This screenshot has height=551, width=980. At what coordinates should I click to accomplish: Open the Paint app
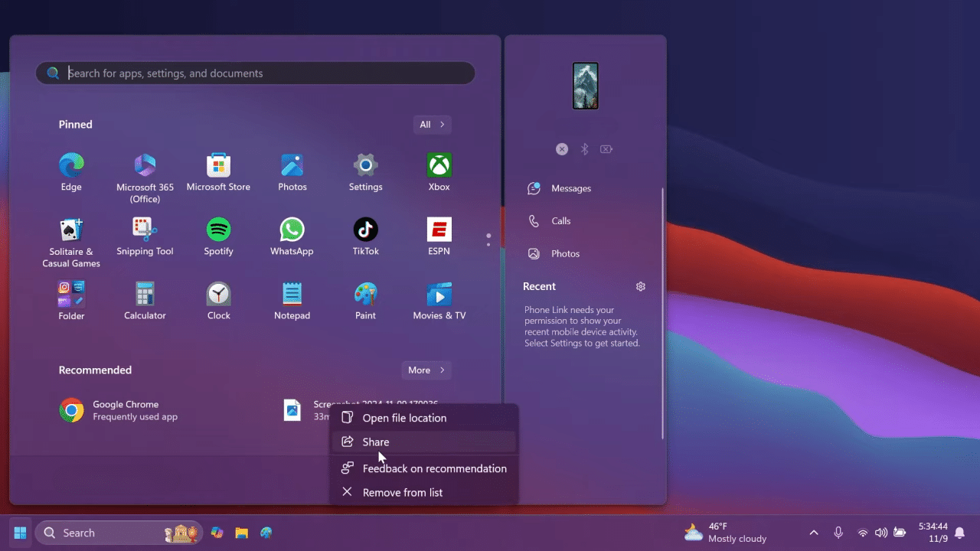coord(365,301)
